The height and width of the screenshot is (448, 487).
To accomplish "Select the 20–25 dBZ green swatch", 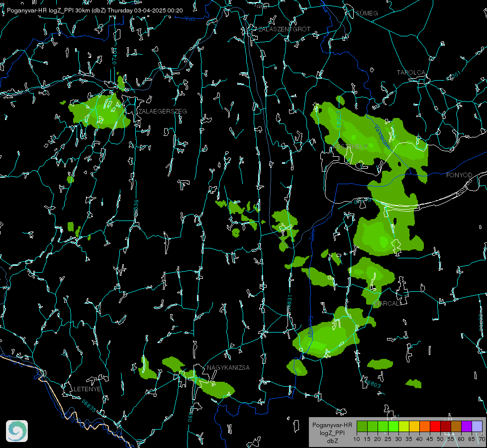I will click(x=383, y=426).
